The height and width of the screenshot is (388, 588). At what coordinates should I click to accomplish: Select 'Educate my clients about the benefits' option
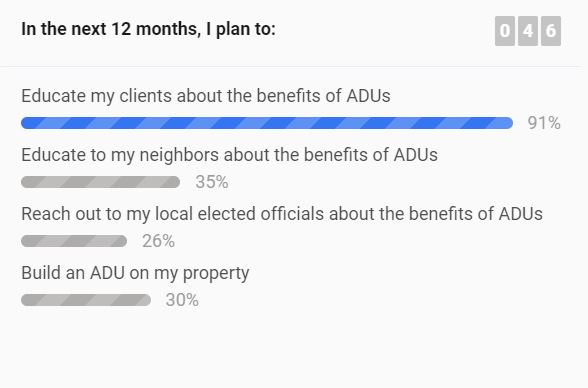coord(206,96)
